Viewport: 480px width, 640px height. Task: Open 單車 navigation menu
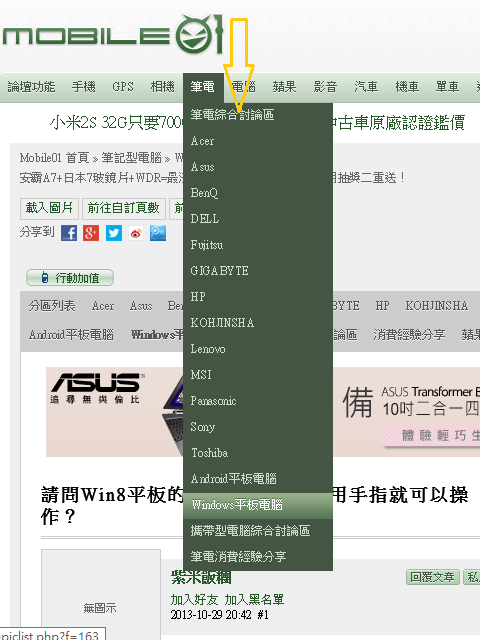tap(447, 87)
